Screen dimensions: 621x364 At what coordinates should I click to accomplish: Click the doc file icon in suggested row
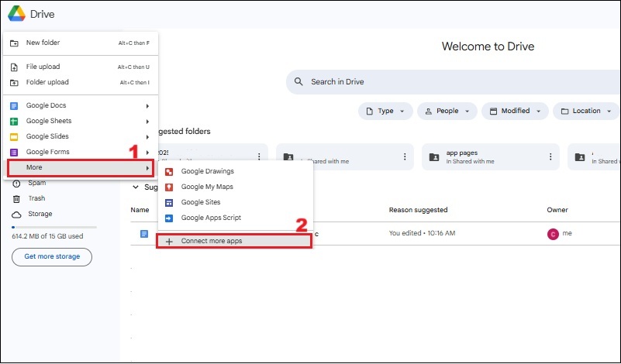(144, 234)
